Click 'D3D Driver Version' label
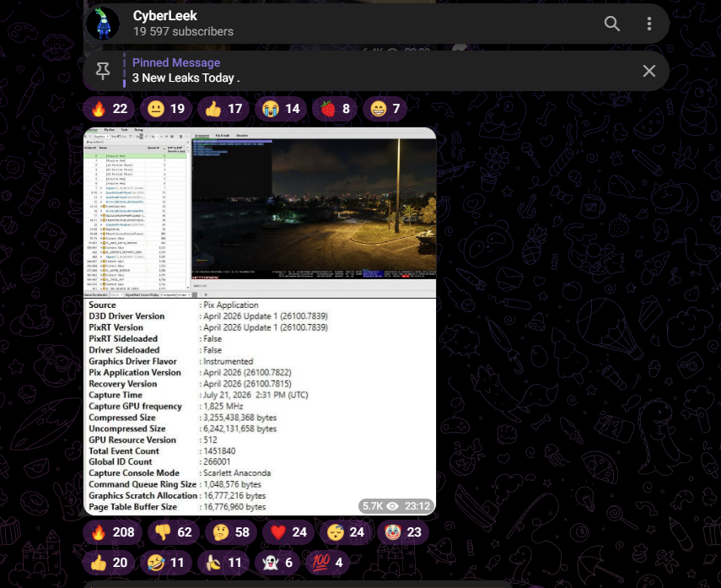Screen dimensions: 721x588 tap(126, 316)
